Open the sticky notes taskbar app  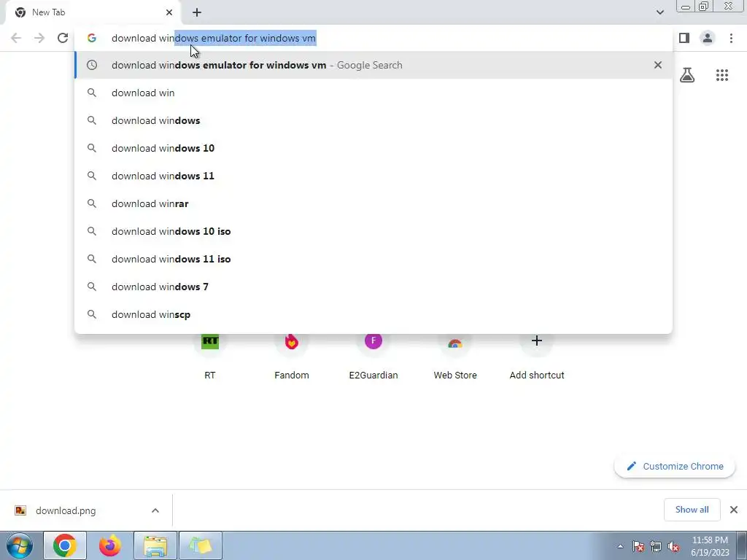(201, 545)
